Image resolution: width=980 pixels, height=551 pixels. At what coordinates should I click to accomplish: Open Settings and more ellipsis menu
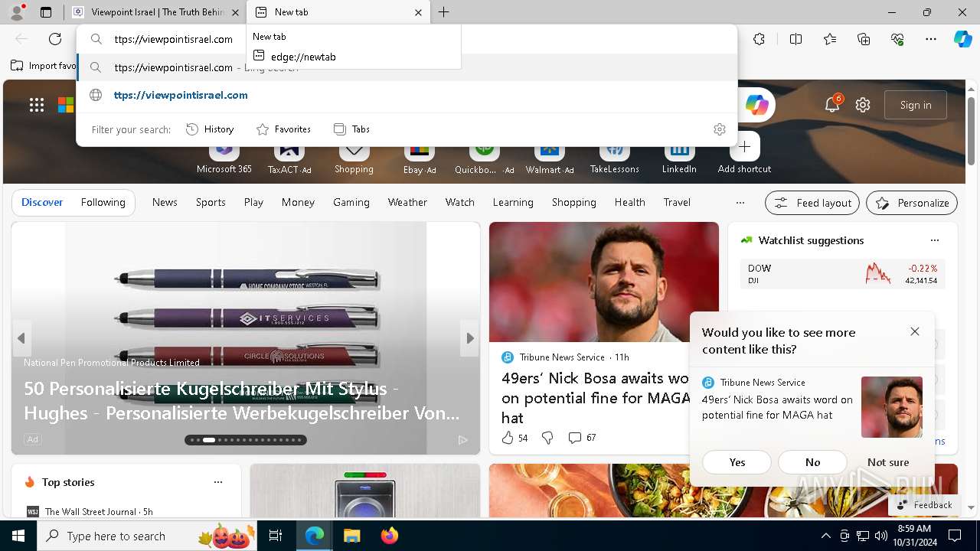(931, 39)
